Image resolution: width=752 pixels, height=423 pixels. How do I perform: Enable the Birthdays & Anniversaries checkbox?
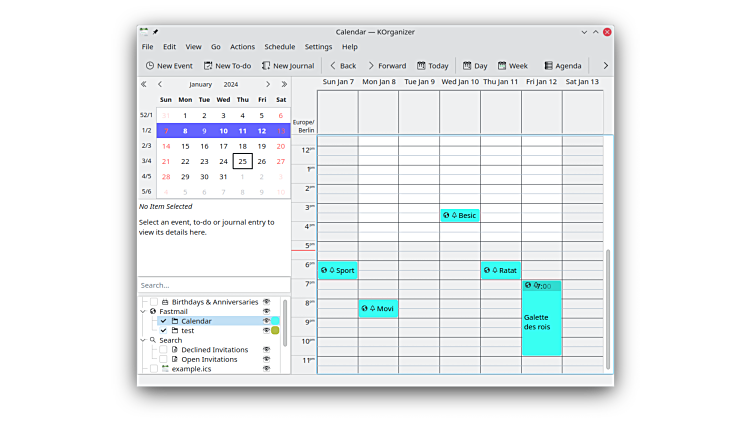[x=153, y=302]
